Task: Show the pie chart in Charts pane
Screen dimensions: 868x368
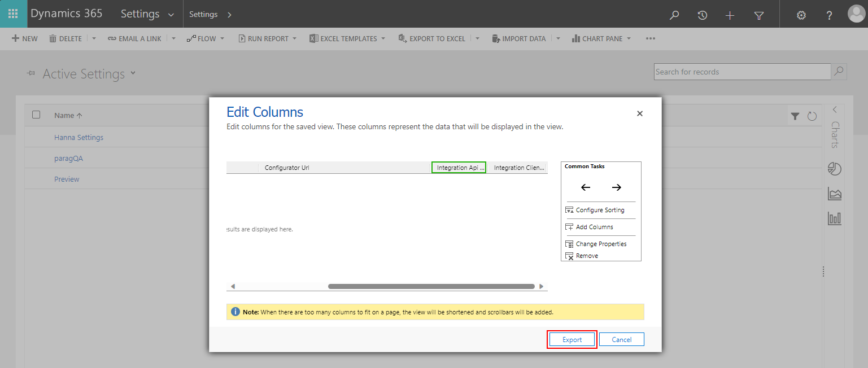Action: pyautogui.click(x=835, y=168)
